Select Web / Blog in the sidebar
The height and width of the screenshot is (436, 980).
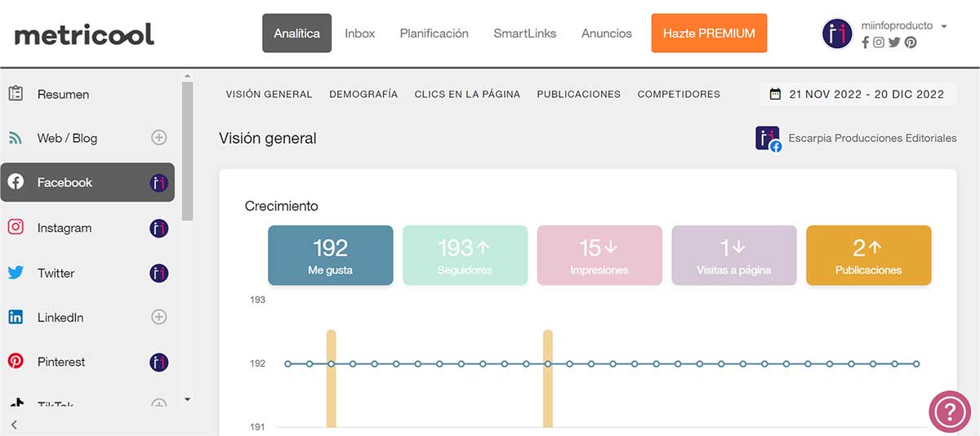(x=87, y=138)
